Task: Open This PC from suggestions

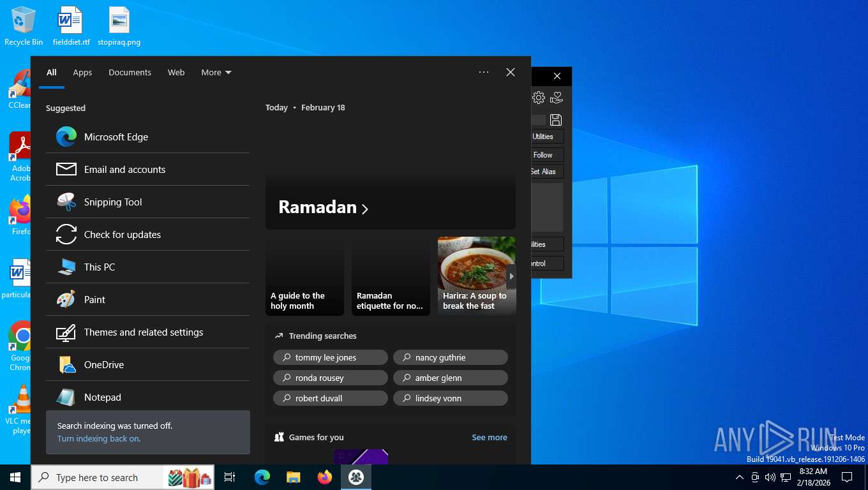Action: (x=147, y=267)
